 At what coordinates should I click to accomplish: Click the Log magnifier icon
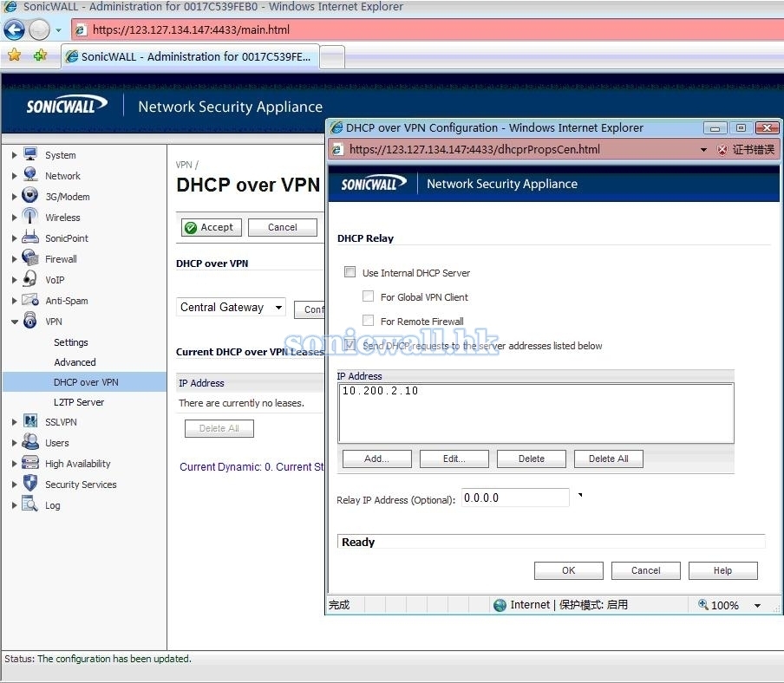30,504
